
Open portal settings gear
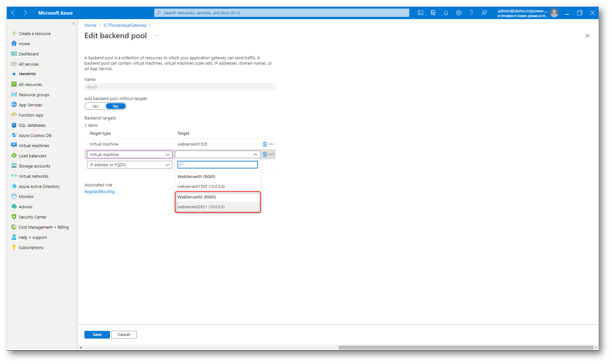point(458,13)
